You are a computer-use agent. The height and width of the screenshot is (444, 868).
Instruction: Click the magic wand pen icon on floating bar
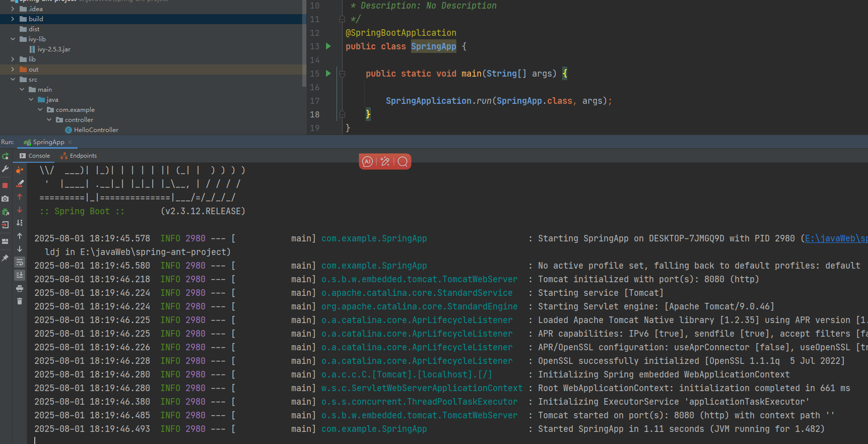385,161
